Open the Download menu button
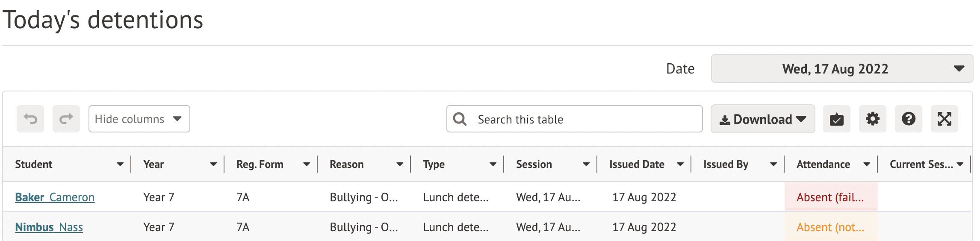 tap(763, 119)
